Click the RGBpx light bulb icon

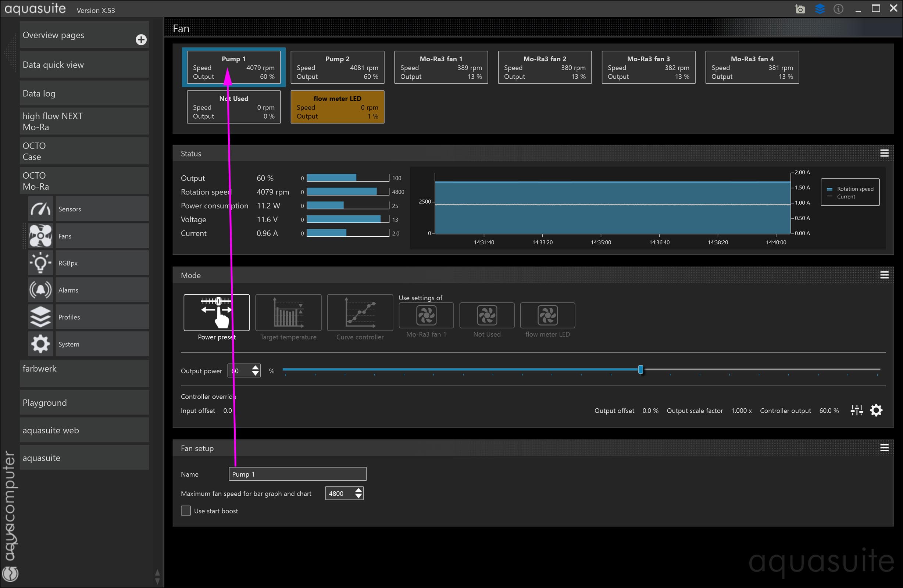tap(40, 263)
